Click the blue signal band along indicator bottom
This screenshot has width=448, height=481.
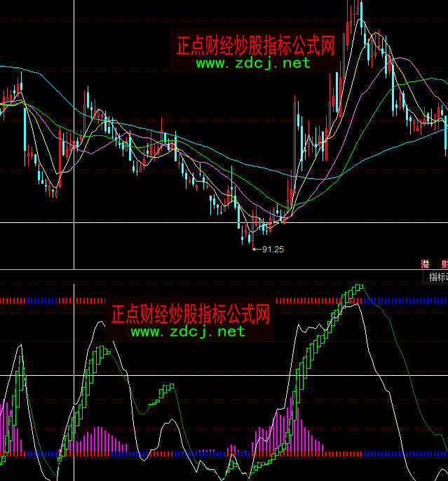(x=175, y=454)
